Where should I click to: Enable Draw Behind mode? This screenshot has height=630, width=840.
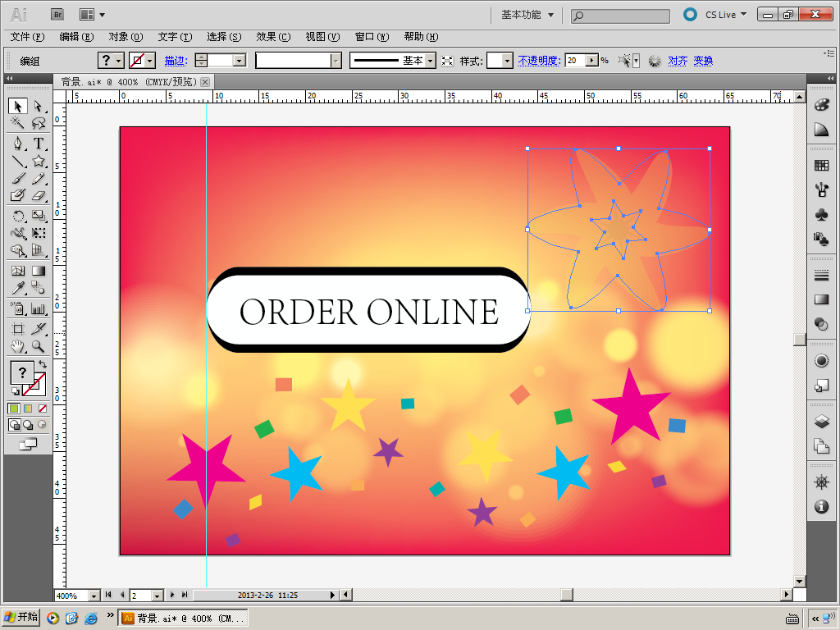pos(28,425)
